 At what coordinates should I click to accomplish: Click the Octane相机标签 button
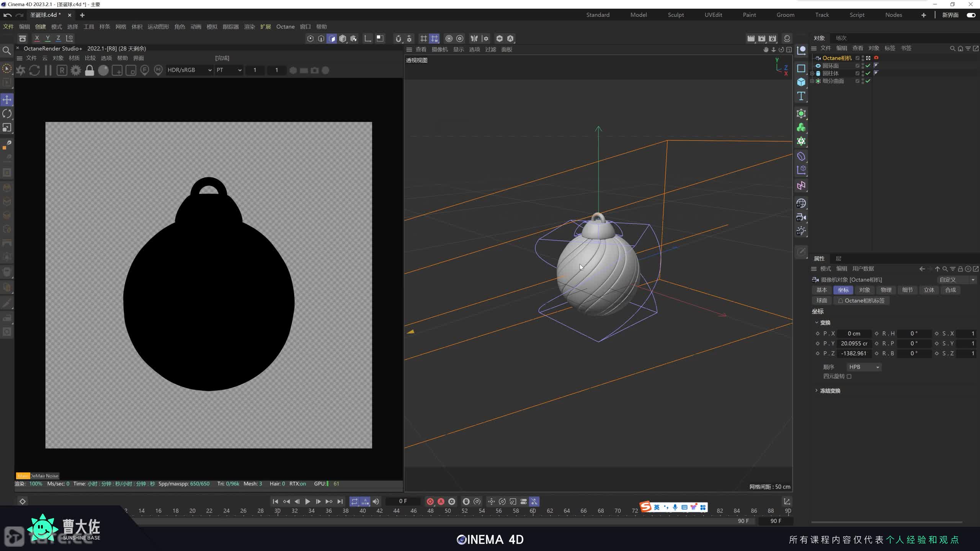861,301
